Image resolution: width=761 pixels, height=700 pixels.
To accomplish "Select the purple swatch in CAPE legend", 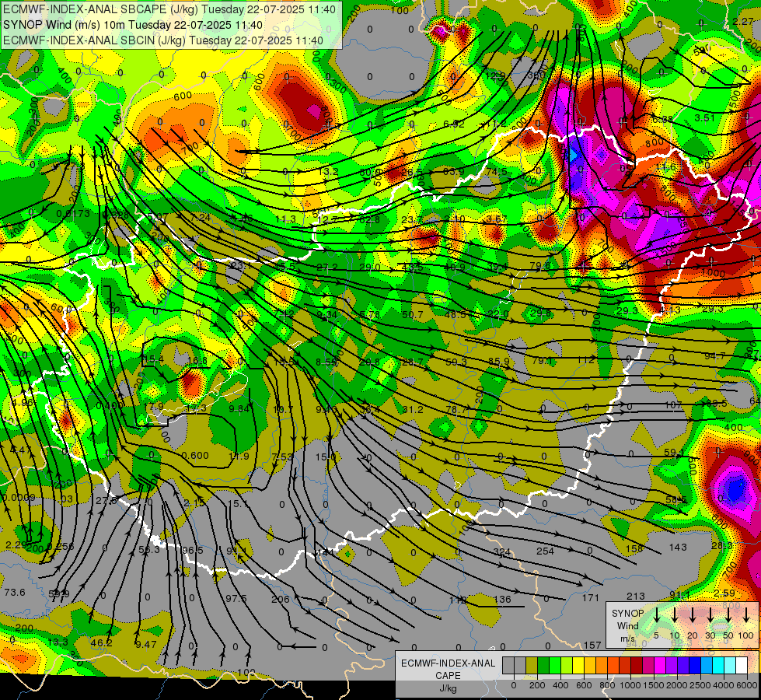I will point(672,665).
